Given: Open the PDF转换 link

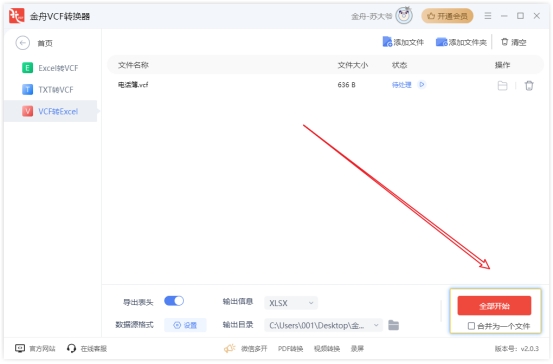Looking at the screenshot, I should 290,349.
